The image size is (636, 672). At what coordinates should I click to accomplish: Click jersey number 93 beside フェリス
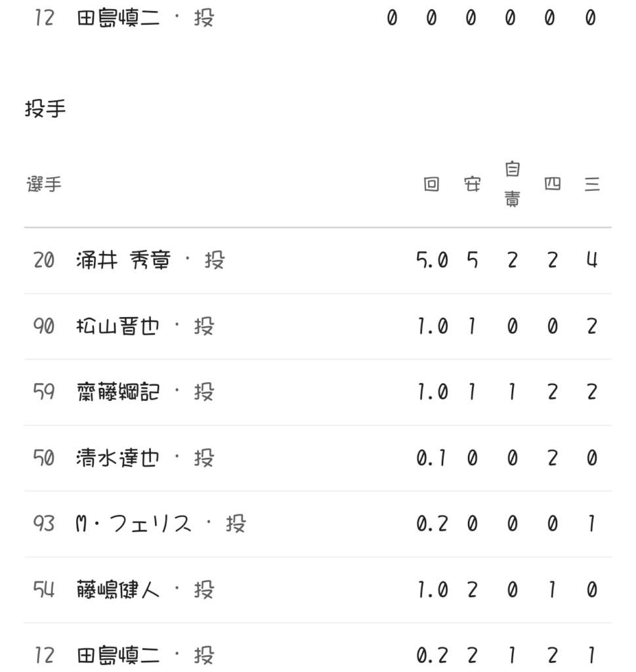[44, 524]
